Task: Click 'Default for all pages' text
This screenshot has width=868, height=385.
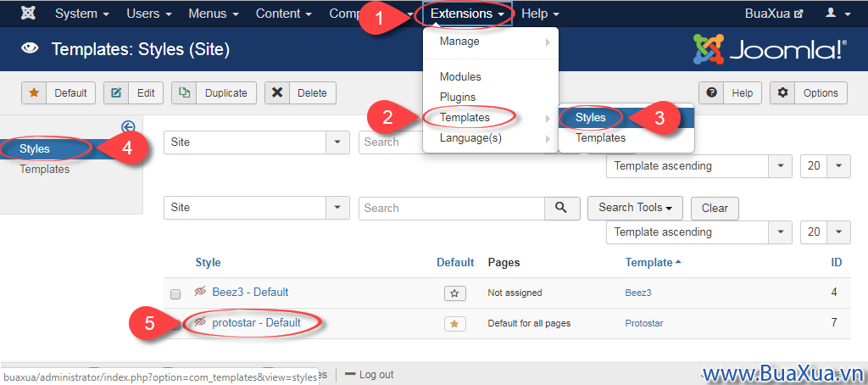Action: [x=529, y=323]
